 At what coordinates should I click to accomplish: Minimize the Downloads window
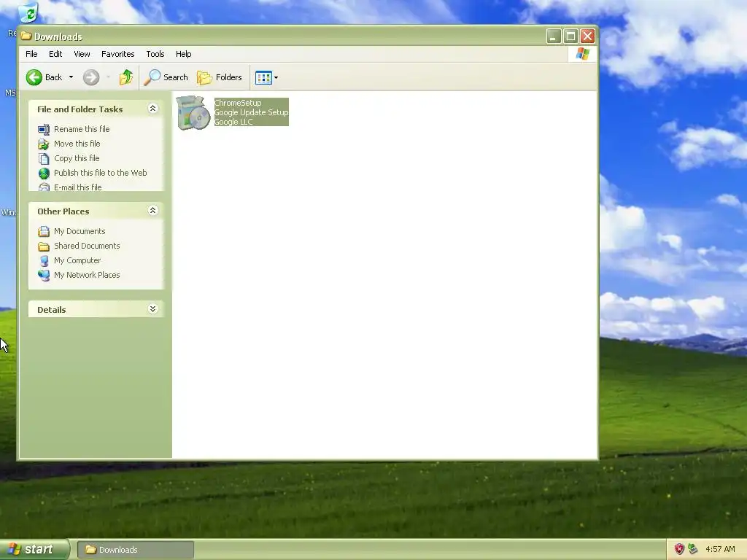(554, 36)
